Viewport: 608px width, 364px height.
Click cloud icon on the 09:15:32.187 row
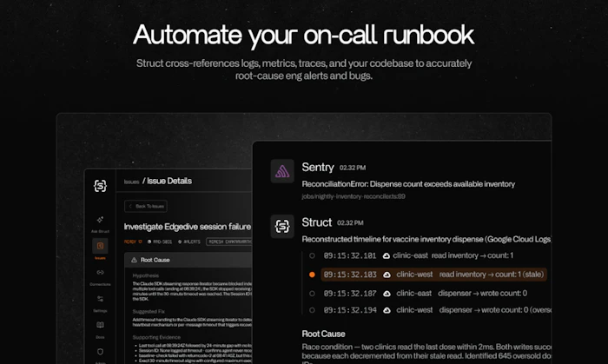tap(387, 294)
